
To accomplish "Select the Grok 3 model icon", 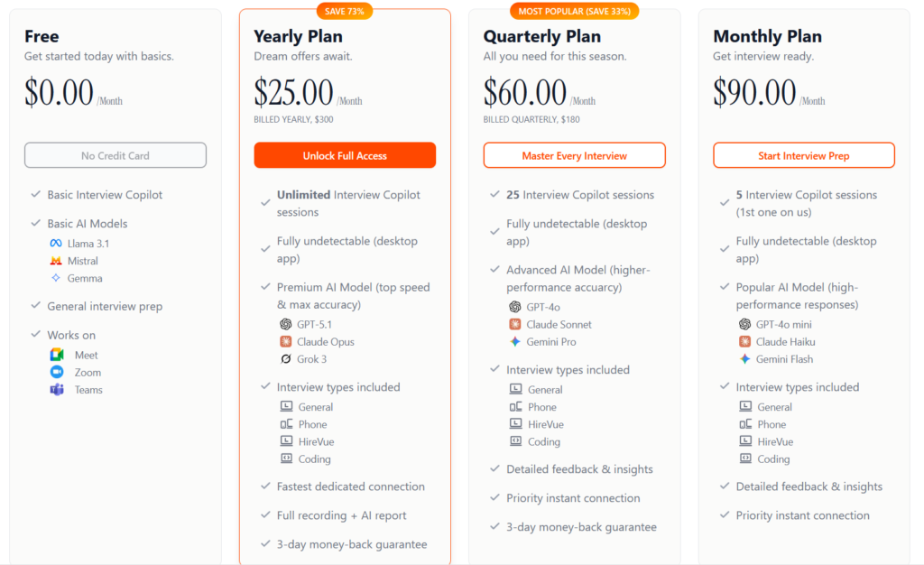I will 286,358.
